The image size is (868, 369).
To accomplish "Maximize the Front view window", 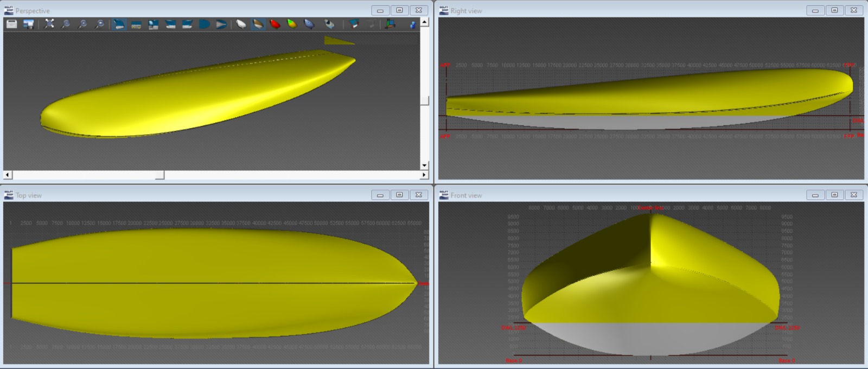I will click(x=834, y=195).
